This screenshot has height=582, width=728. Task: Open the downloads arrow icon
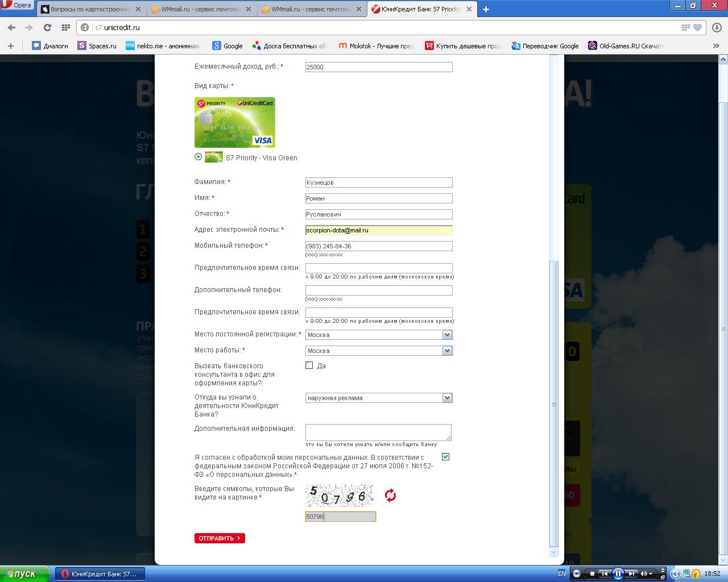(x=715, y=27)
